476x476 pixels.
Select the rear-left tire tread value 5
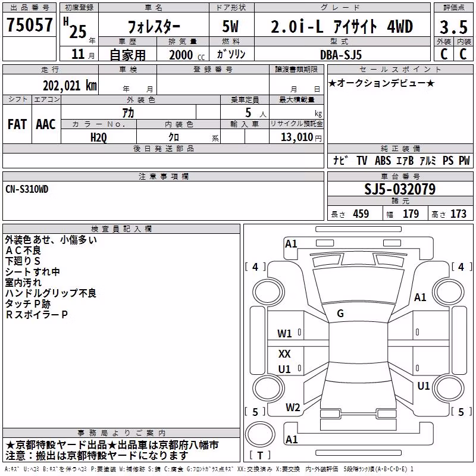tap(255, 412)
